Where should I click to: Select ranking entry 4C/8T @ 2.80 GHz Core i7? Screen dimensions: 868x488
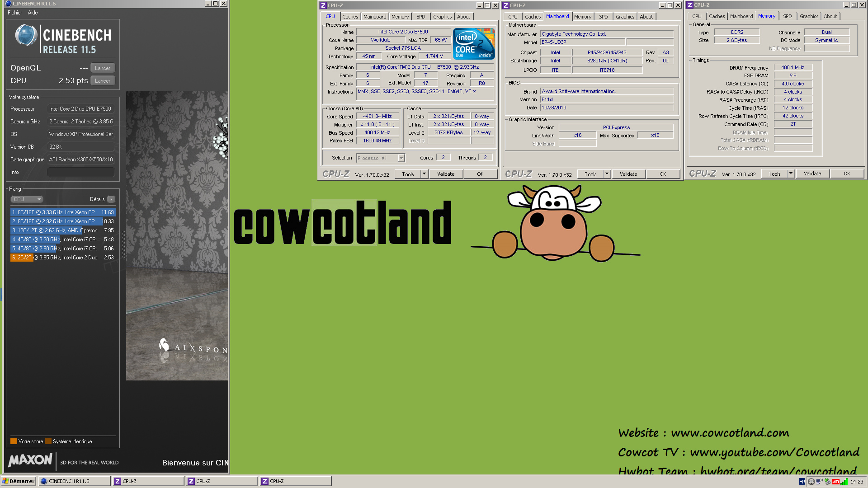click(x=63, y=249)
